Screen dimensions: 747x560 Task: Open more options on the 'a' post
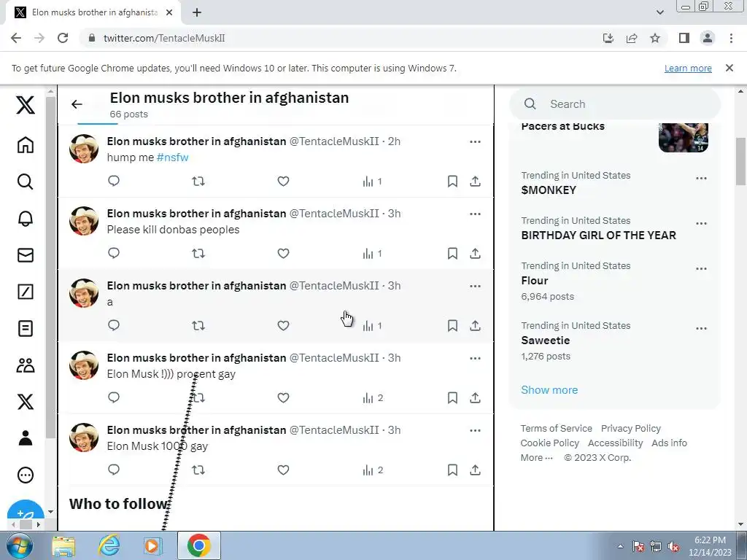[x=475, y=286]
